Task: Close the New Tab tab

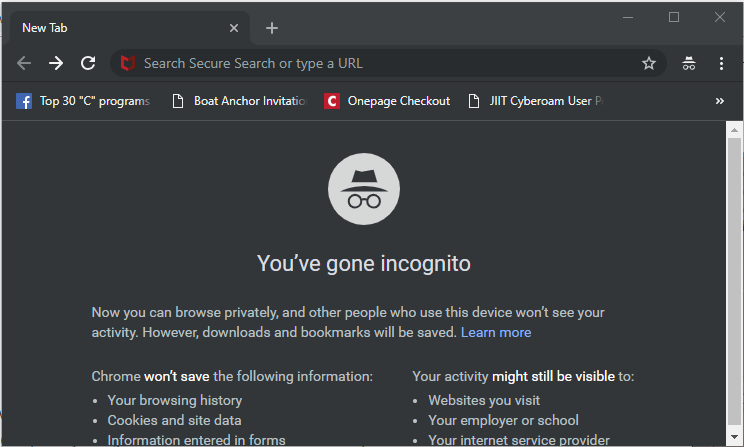Action: 234,28
